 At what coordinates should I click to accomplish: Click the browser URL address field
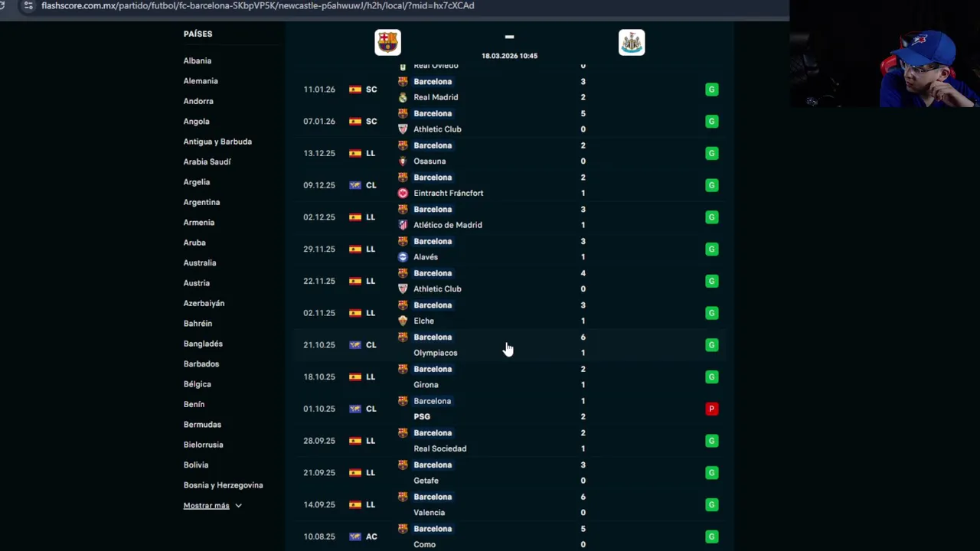point(257,5)
